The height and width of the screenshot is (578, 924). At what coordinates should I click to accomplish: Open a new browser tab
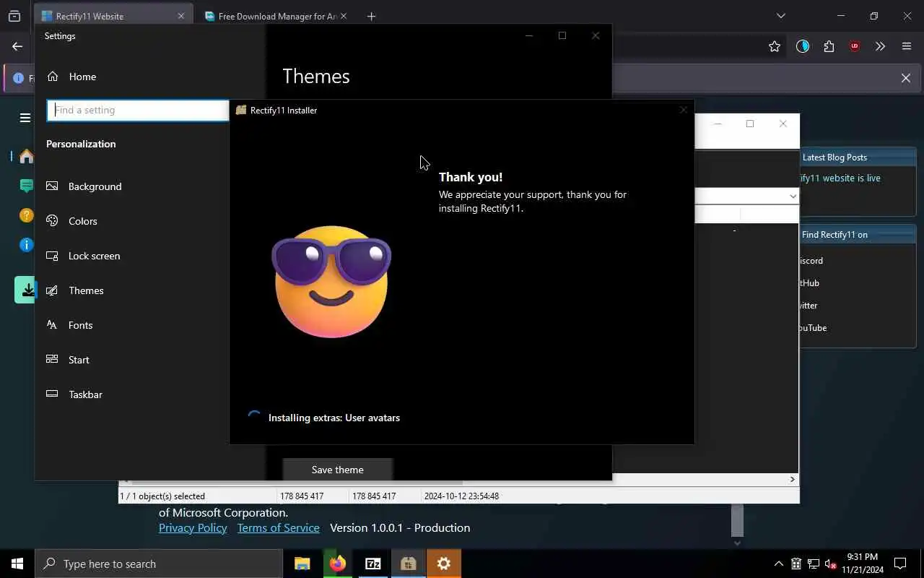coord(371,16)
